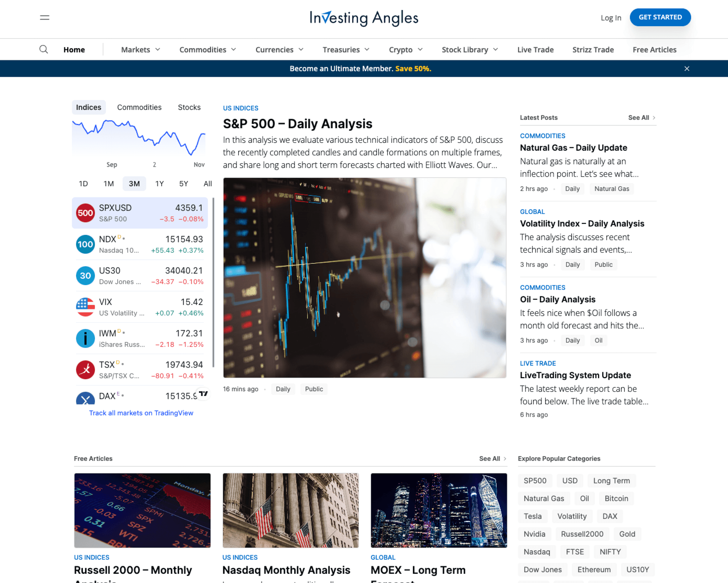This screenshot has height=583, width=728.
Task: Dismiss the Ultimate Member banner
Action: 687,68
